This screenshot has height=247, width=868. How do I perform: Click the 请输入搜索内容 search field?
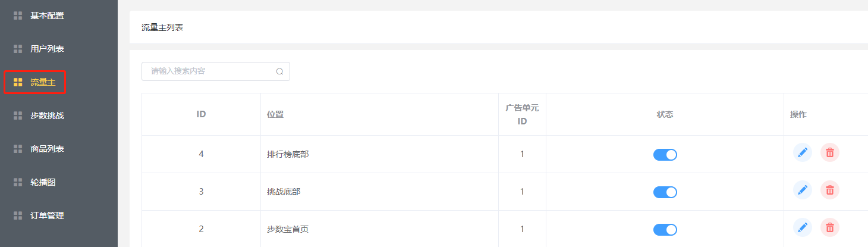tap(208, 71)
